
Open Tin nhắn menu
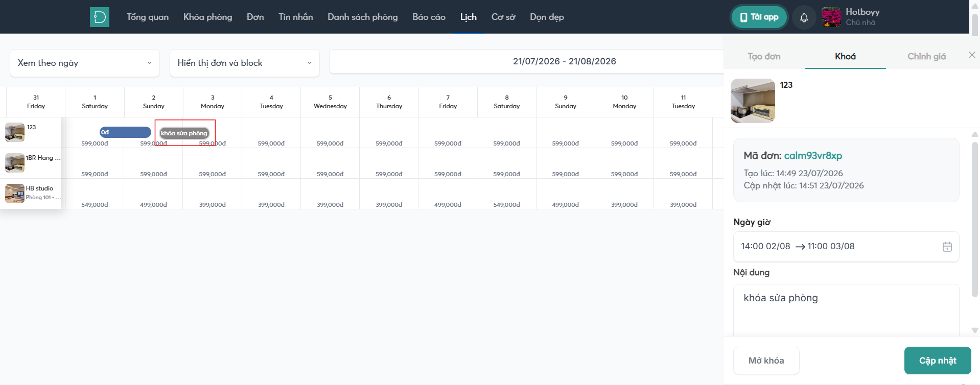(295, 17)
